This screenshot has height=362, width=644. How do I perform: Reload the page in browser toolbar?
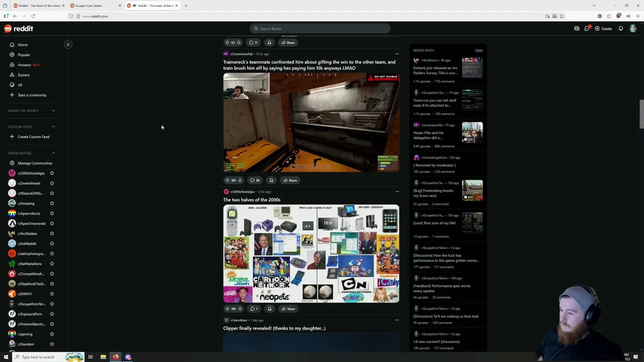click(33, 16)
